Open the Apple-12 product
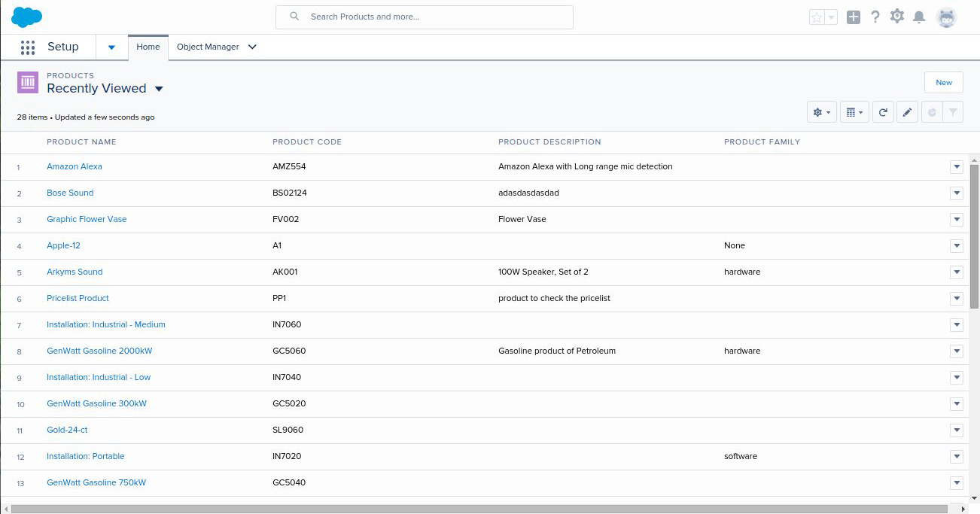 point(63,245)
